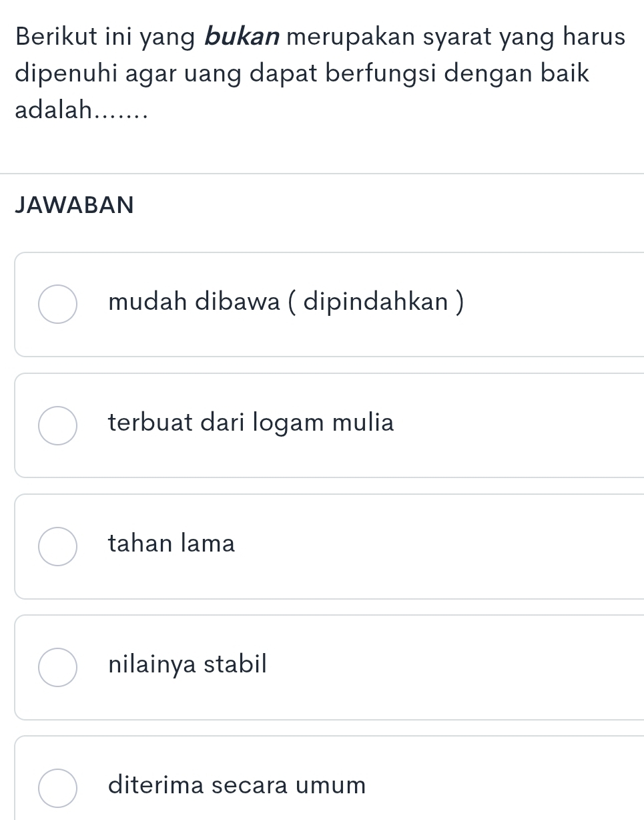Screen dimensions: 644x820
Task: Click 'Berikut ini yang' at the question start
Action: coord(93,37)
